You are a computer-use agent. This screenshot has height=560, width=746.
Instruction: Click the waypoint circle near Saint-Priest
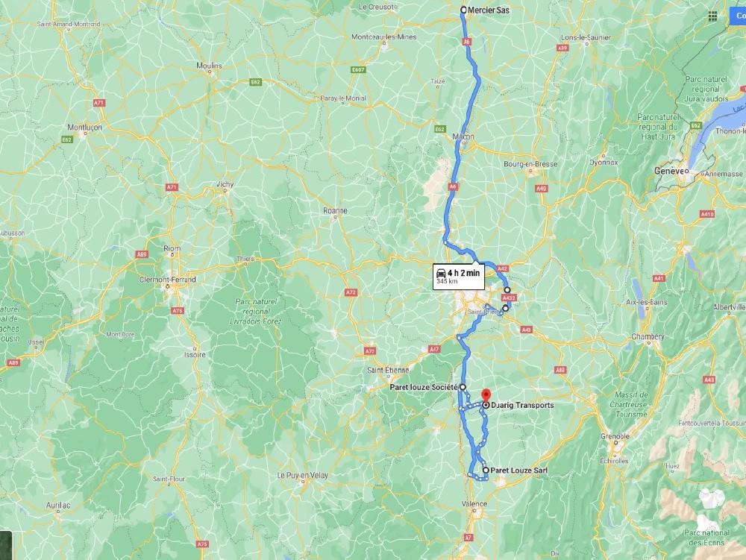(x=505, y=308)
